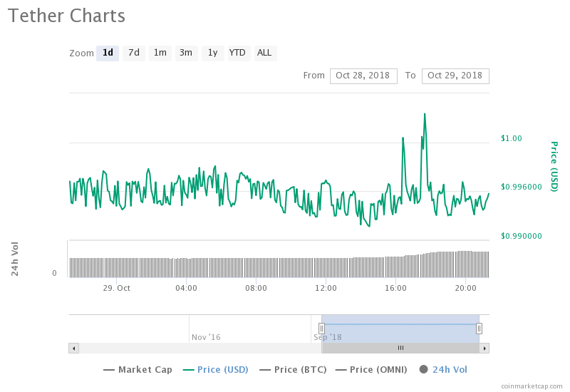Toggle Price (BTC) series in legend
This screenshot has width=570, height=392.
tap(293, 370)
